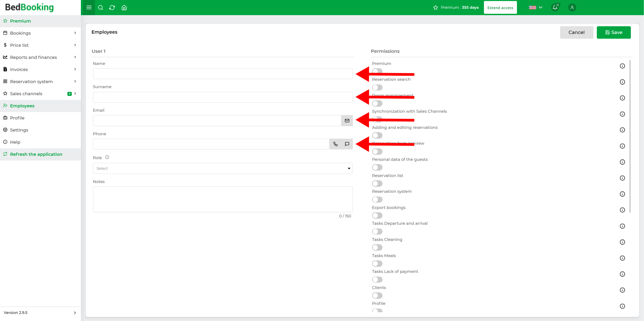Open info icon for Reservation system permission
This screenshot has height=321, width=644.
click(x=622, y=194)
